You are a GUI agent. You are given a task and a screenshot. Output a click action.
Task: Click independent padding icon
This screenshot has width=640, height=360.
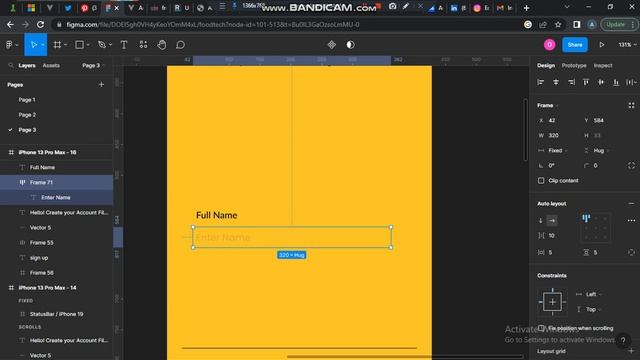tap(631, 252)
